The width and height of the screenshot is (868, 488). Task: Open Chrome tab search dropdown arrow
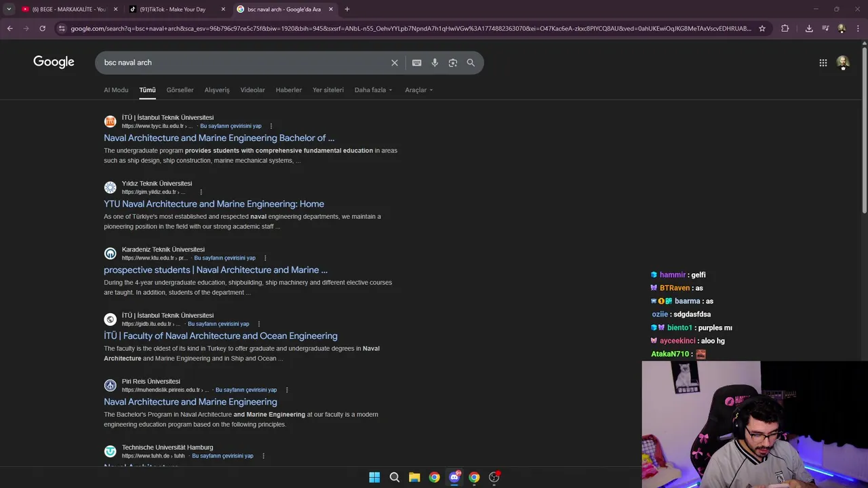[9, 9]
